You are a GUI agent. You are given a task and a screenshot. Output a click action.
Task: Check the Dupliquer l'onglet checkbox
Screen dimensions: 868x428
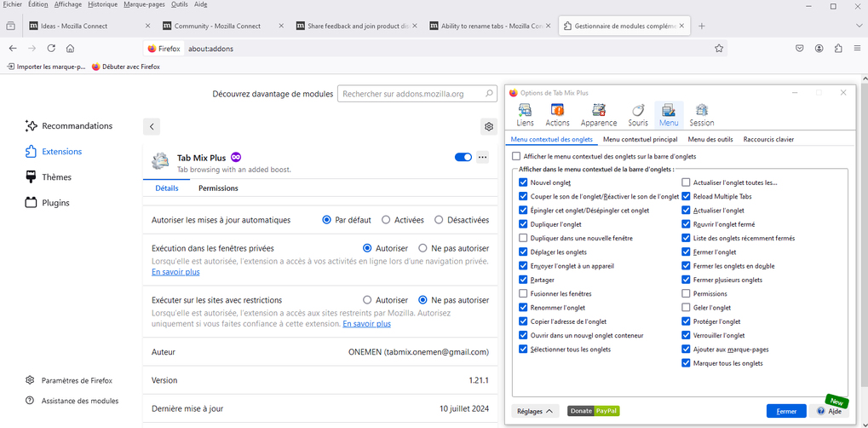click(523, 224)
